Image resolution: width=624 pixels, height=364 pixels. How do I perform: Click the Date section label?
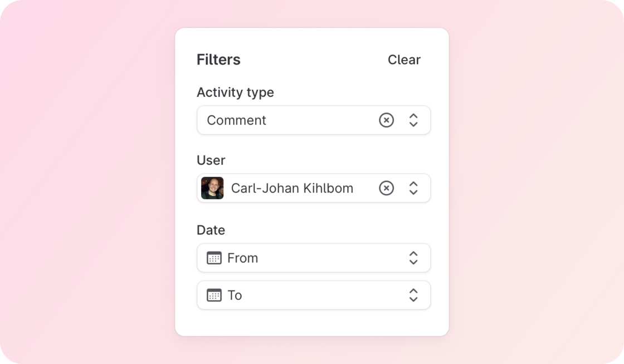point(211,230)
